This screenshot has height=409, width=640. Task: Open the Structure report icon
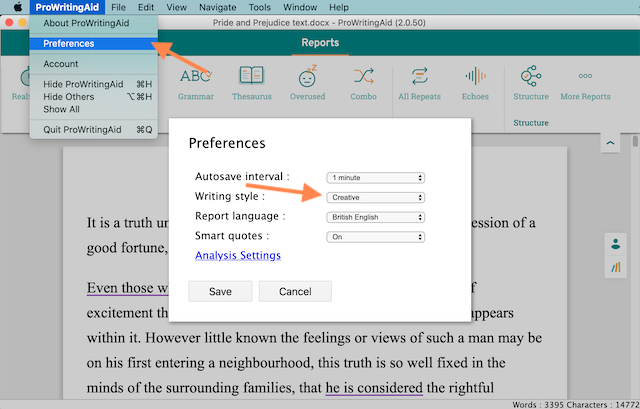(531, 84)
